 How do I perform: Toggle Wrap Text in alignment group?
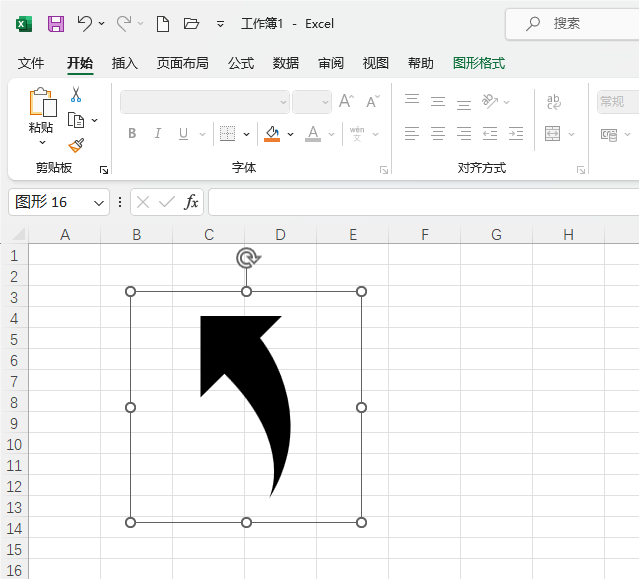pos(554,101)
